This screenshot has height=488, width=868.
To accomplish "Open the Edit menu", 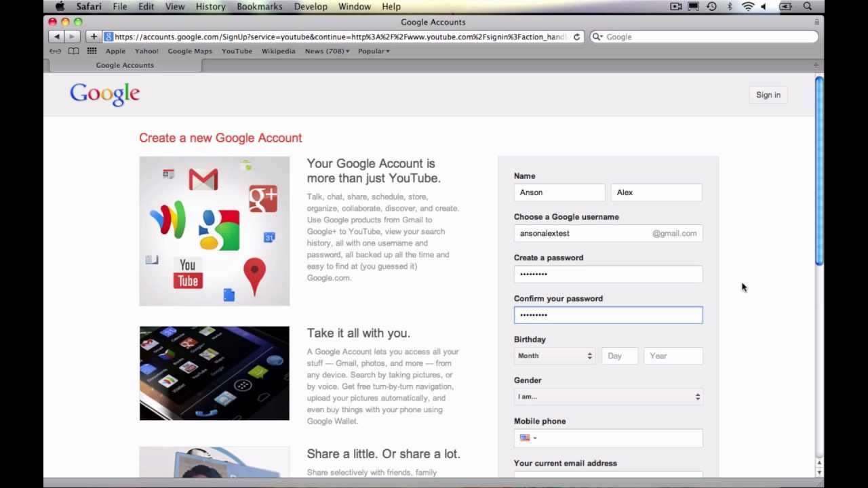I will coord(146,6).
